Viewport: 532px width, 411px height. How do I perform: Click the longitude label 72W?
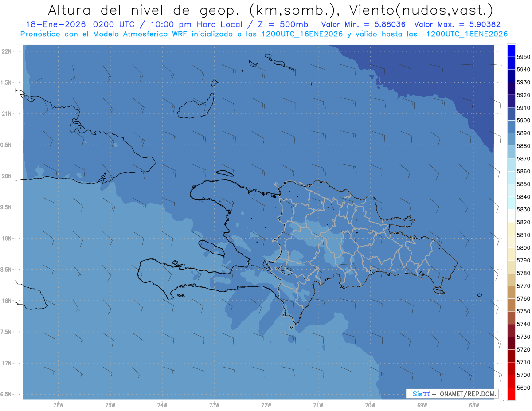[x=266, y=405]
